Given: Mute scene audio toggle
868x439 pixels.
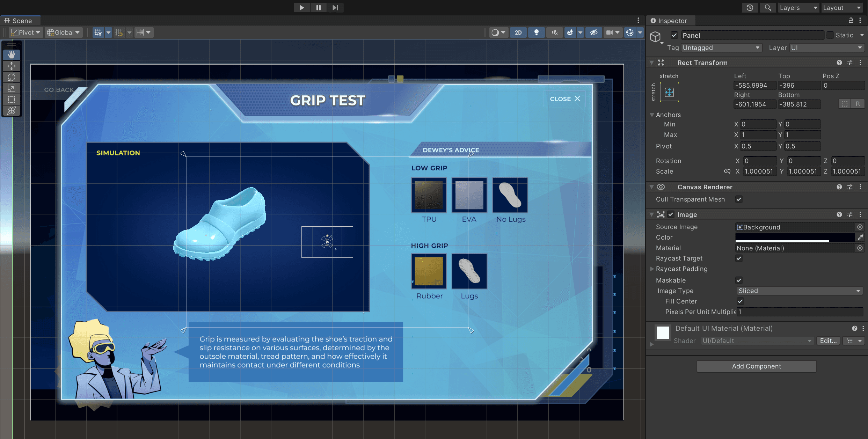Looking at the screenshot, I should [x=554, y=32].
